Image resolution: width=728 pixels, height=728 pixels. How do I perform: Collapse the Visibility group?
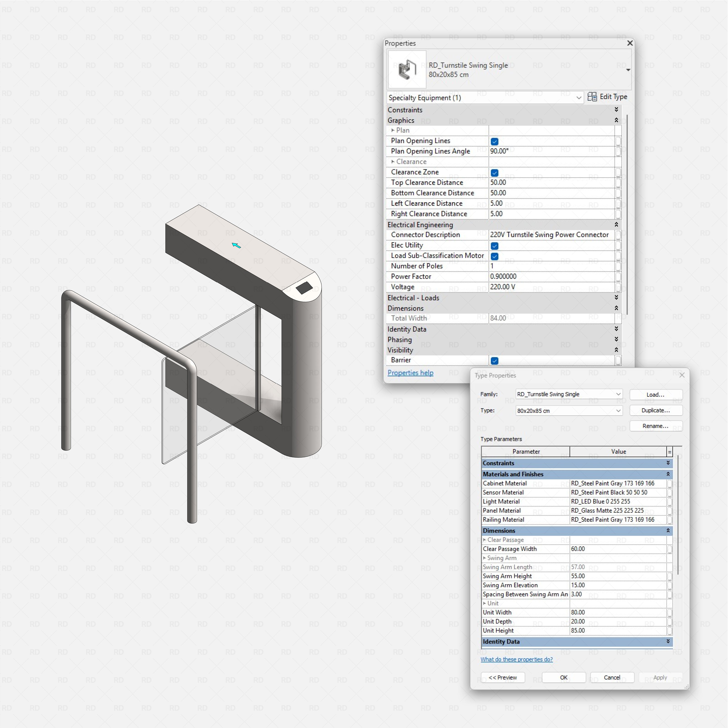click(x=616, y=350)
